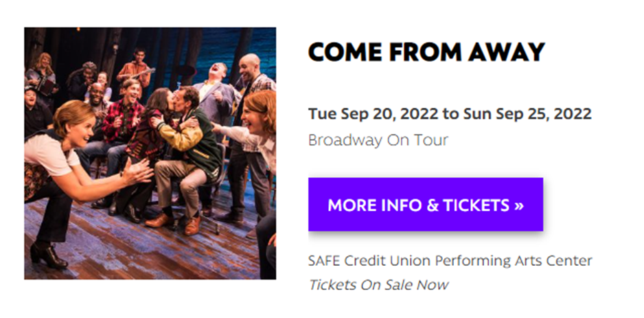
Task: Open the COME FROM AWAY title heading
Action: point(426,52)
